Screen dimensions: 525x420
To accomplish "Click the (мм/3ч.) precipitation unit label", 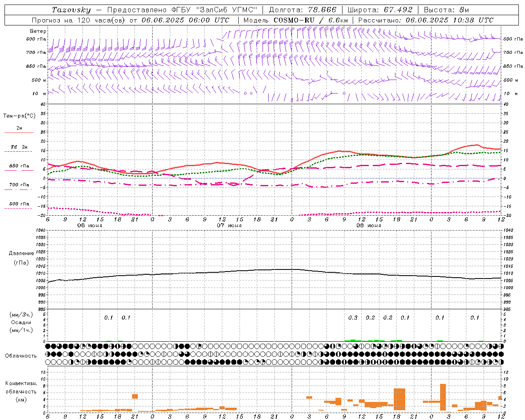I will click(x=21, y=315).
